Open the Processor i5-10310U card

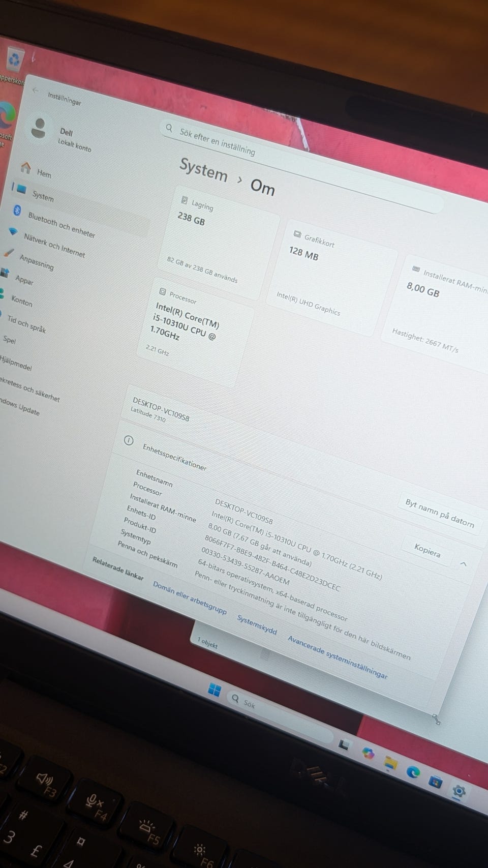(x=196, y=332)
